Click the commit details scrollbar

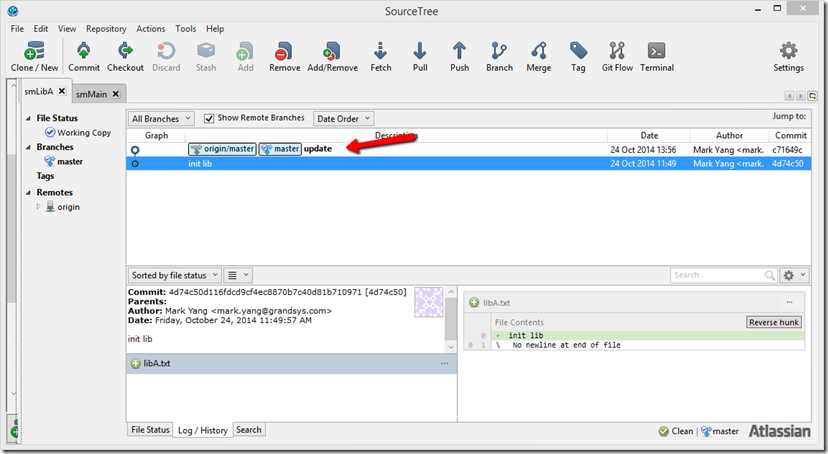point(451,320)
